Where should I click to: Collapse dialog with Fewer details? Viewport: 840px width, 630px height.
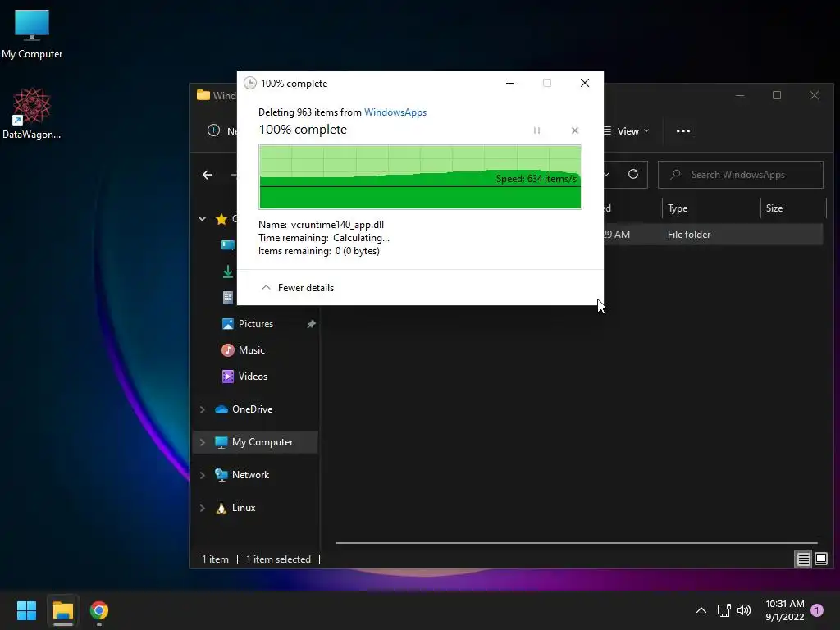pos(297,288)
